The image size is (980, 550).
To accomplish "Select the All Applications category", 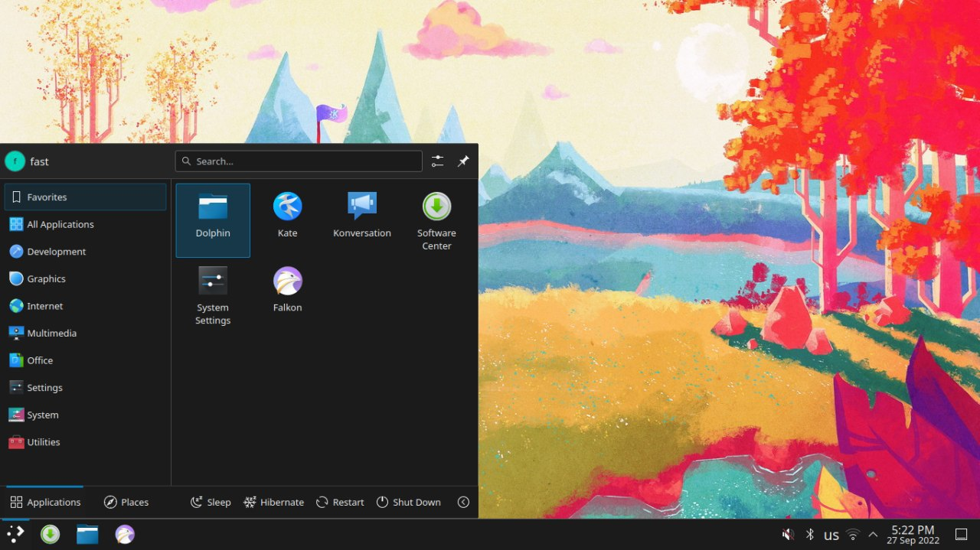I will [60, 224].
